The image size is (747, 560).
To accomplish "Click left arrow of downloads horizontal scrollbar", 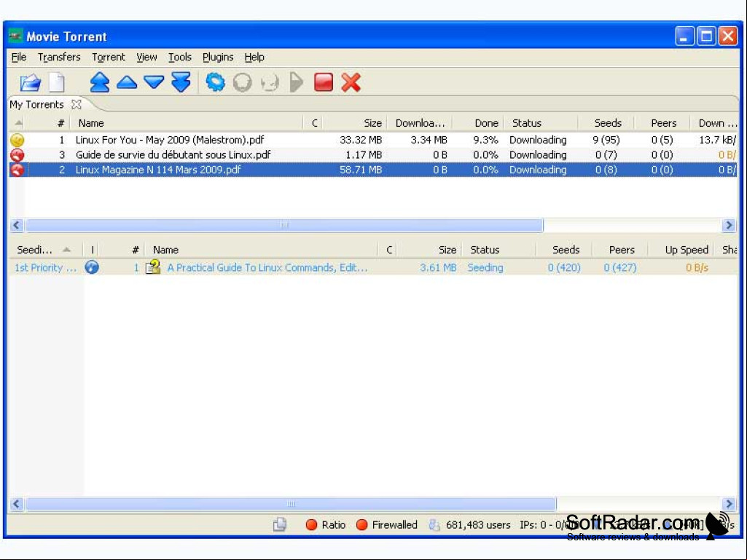I will coord(17,225).
